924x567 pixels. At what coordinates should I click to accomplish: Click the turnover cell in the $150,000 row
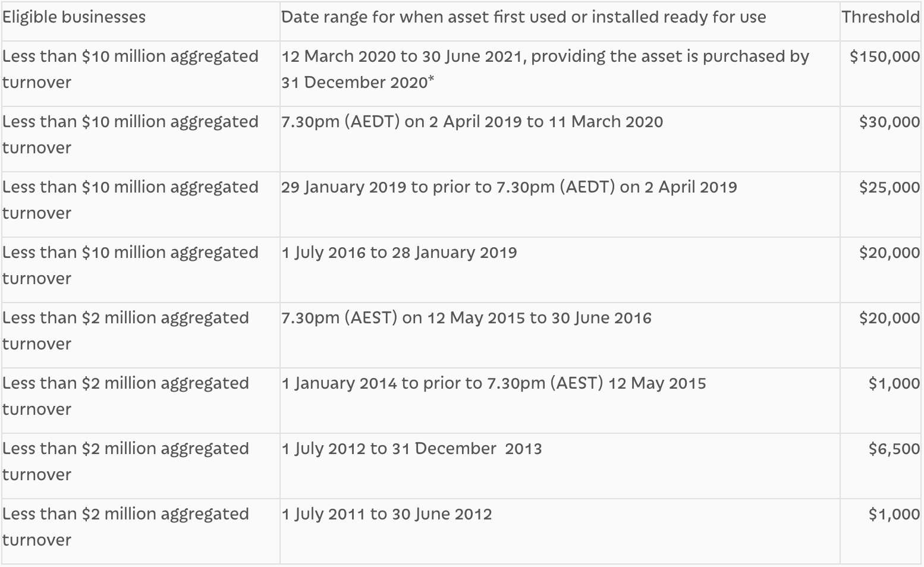tap(130, 69)
